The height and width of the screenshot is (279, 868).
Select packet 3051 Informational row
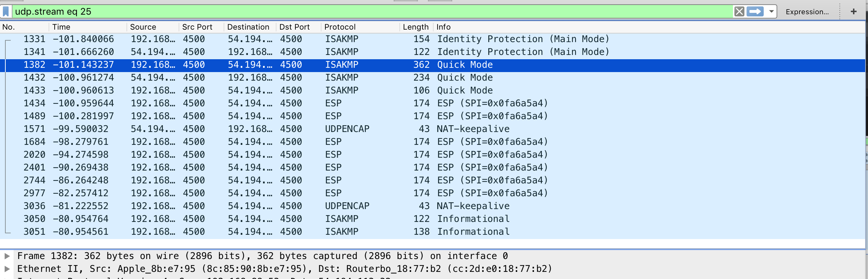pyautogui.click(x=432, y=232)
